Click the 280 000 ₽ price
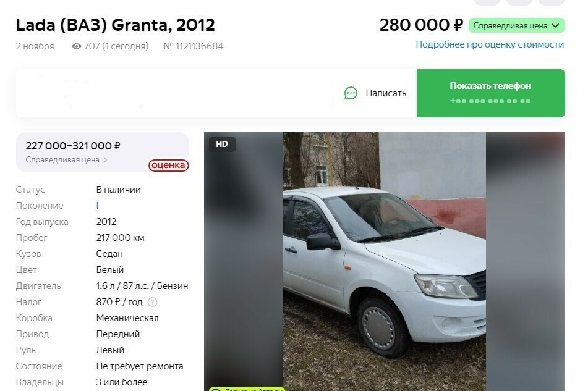Viewport: 588px width, 391px height. click(x=422, y=25)
